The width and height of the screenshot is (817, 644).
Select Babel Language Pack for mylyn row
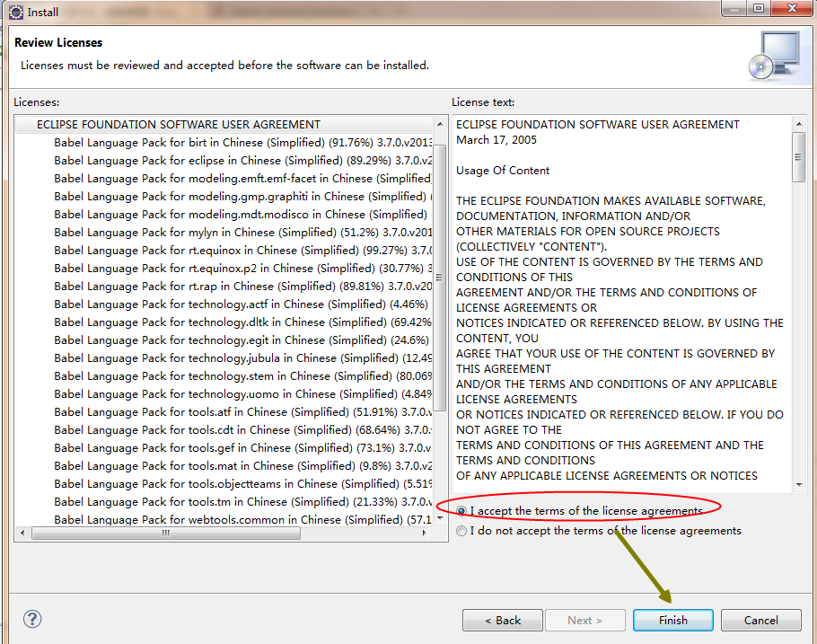tap(242, 233)
